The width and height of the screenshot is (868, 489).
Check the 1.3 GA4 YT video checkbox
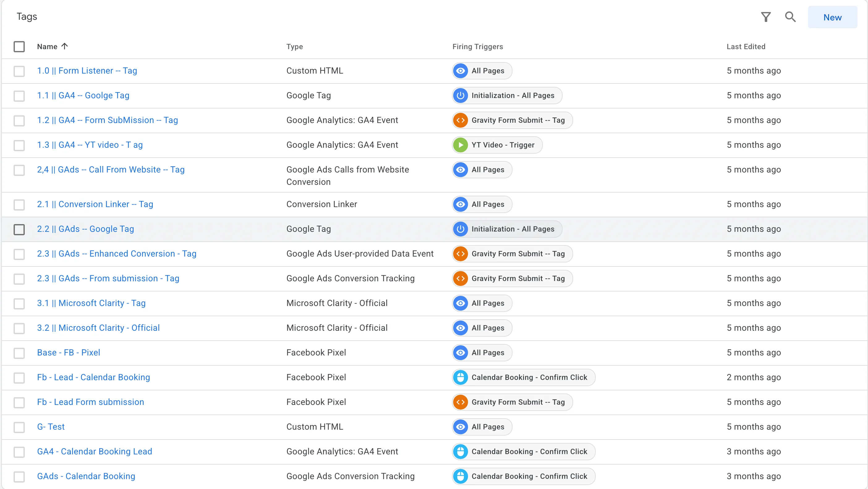[19, 145]
